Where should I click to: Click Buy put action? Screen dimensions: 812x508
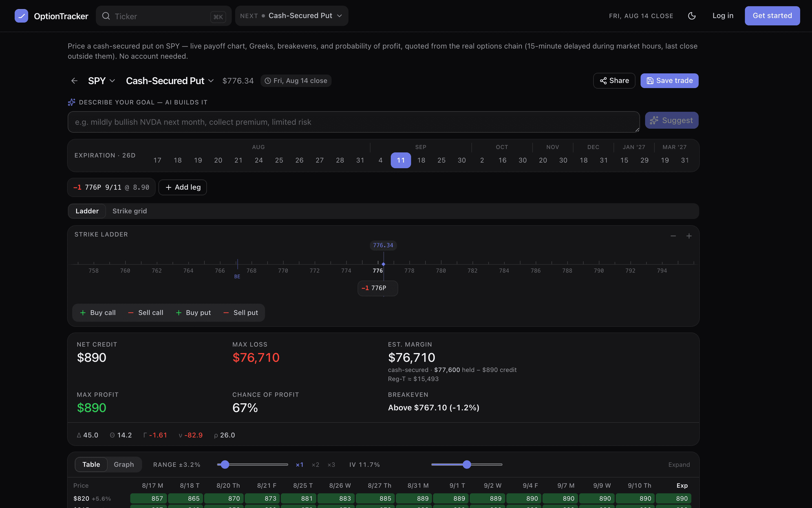click(193, 312)
